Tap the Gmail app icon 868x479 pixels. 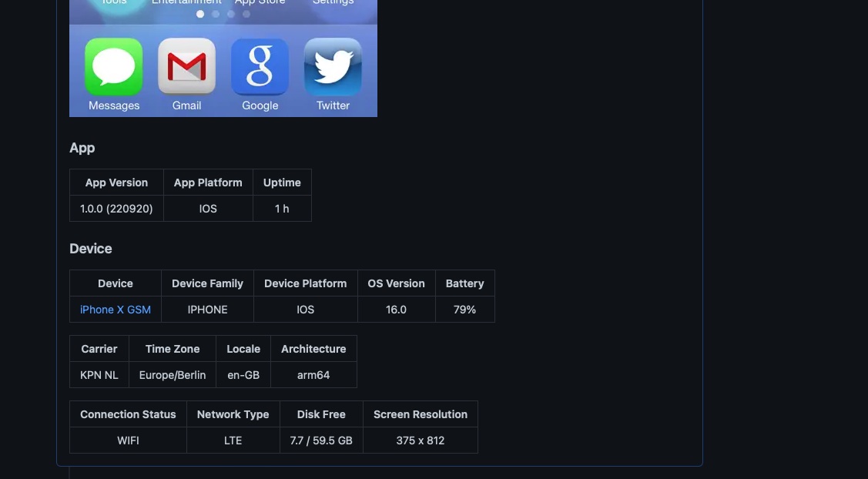[186, 66]
